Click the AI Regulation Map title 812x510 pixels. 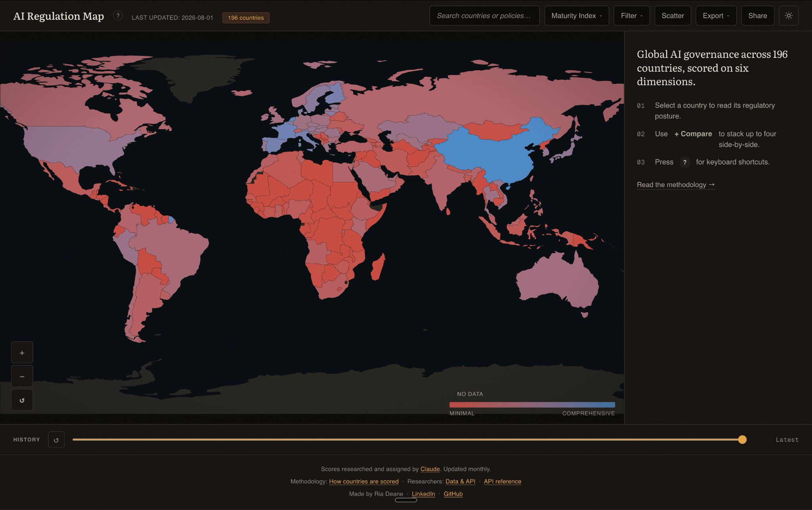click(59, 16)
